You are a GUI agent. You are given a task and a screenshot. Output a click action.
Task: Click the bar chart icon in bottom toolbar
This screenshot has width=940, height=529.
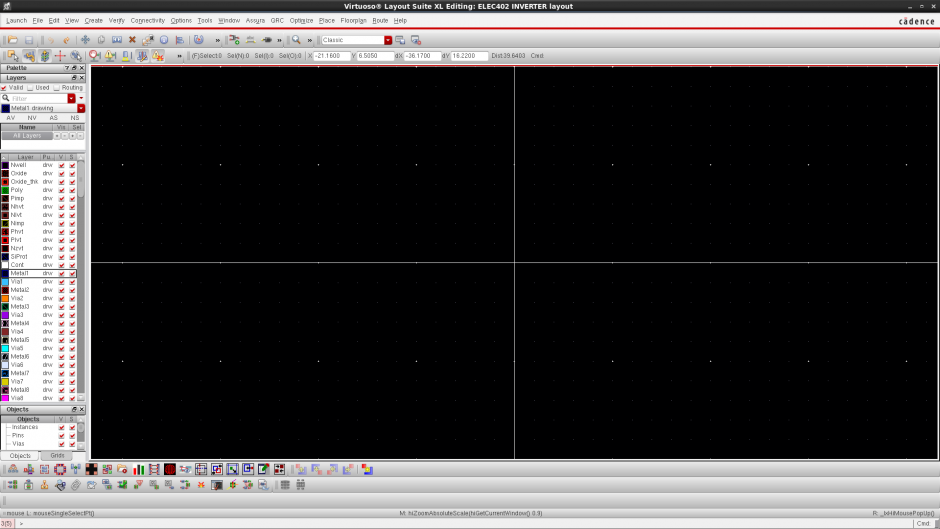(139, 469)
